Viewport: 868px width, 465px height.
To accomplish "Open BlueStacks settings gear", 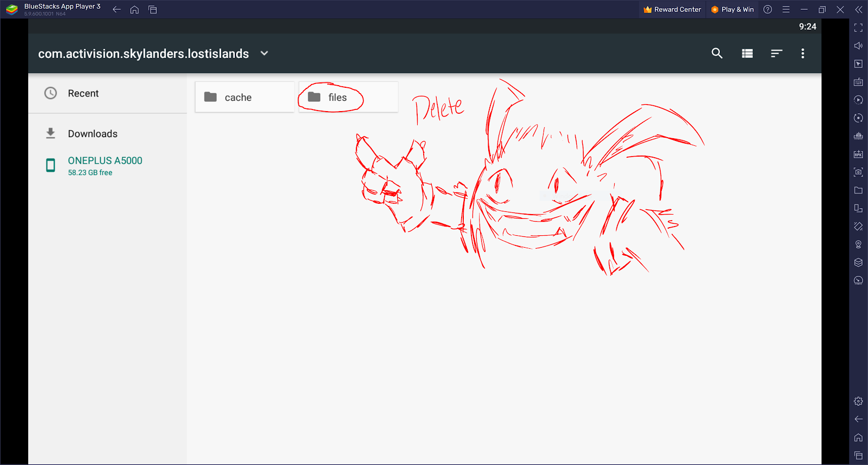I will point(858,401).
